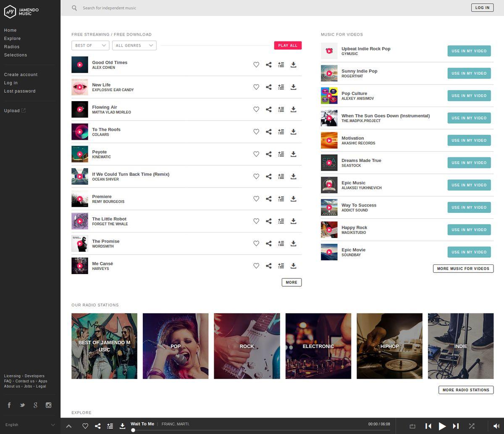
Task: Add Flowing Air to a playlist
Action: (281, 109)
